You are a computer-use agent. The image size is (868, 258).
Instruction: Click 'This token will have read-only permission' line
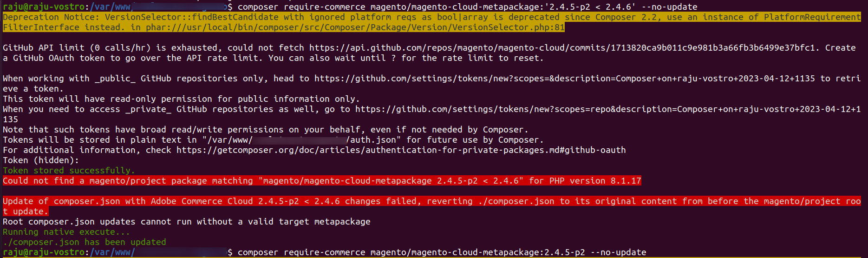pyautogui.click(x=181, y=99)
